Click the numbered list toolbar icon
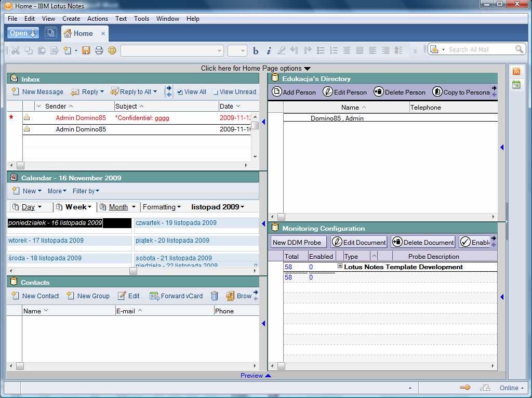 [334, 50]
